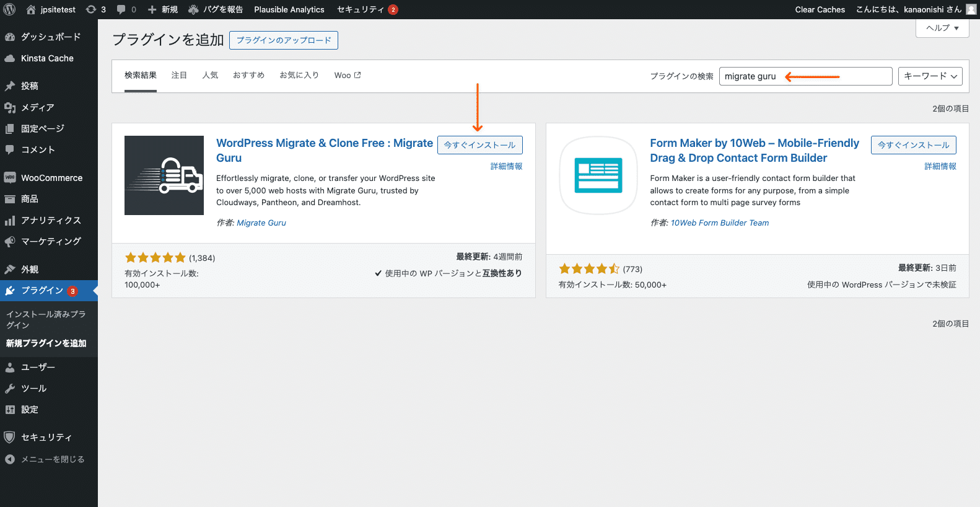The width and height of the screenshot is (980, 507).
Task: Open セキュリティ admin bar item with 2 badge
Action: click(x=367, y=9)
